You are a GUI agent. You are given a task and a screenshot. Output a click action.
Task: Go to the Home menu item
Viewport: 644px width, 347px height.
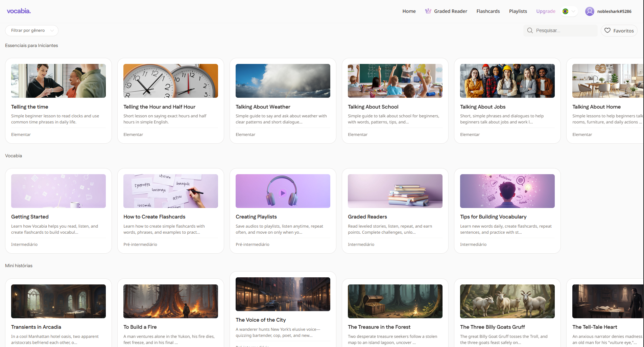tap(409, 11)
